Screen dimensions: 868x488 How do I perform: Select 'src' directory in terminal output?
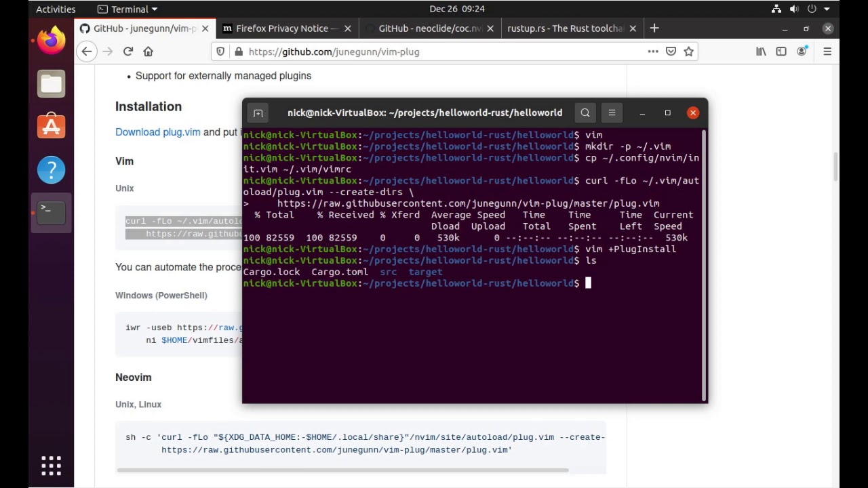pyautogui.click(x=389, y=272)
